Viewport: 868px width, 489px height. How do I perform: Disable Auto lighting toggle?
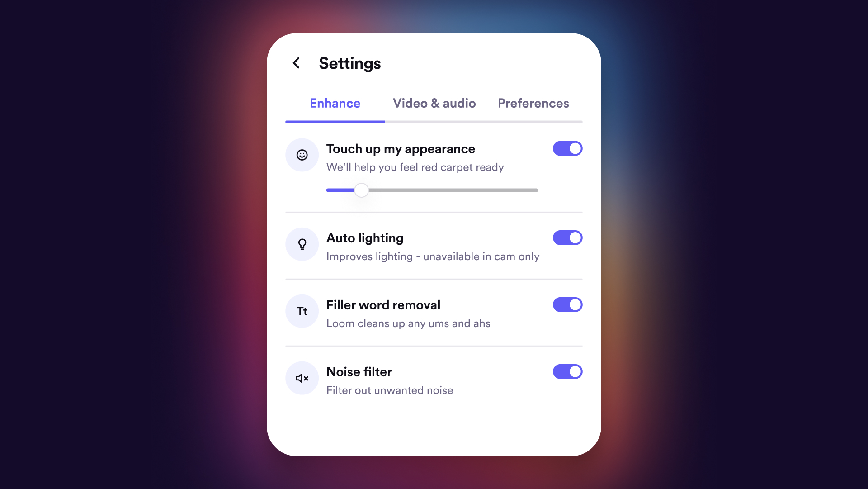[567, 238]
